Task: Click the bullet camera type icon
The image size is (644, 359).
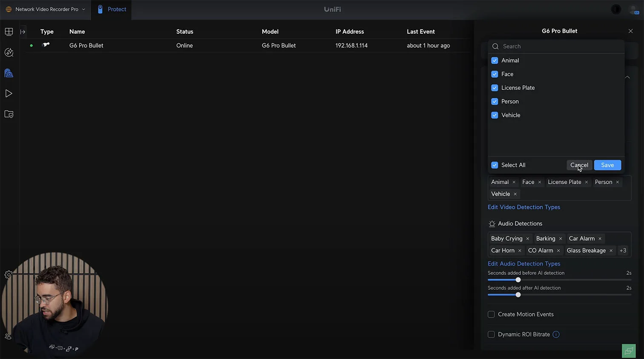Action: point(46,45)
